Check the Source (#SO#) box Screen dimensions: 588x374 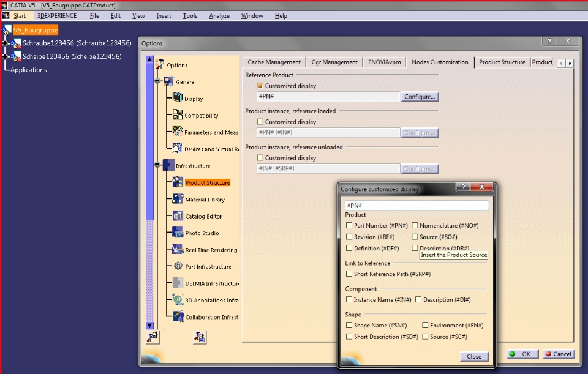tap(415, 237)
